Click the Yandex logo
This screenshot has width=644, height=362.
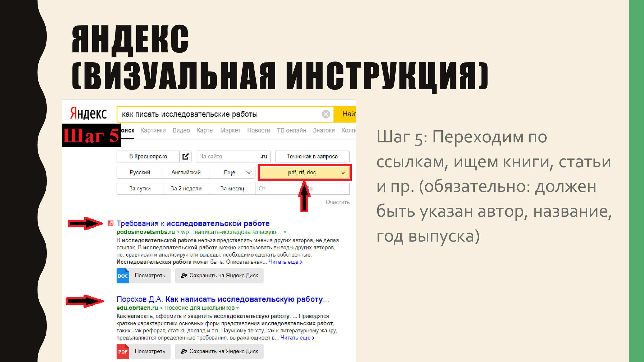(88, 113)
